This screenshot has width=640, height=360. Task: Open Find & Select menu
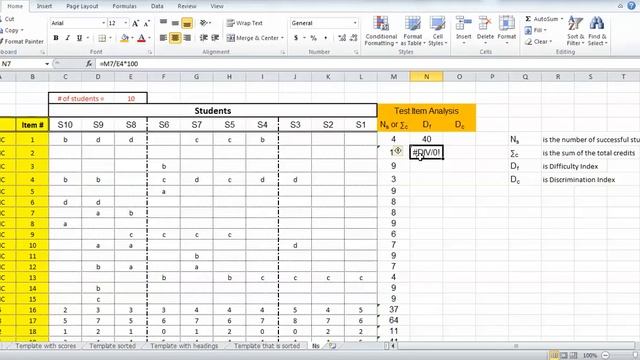597,31
